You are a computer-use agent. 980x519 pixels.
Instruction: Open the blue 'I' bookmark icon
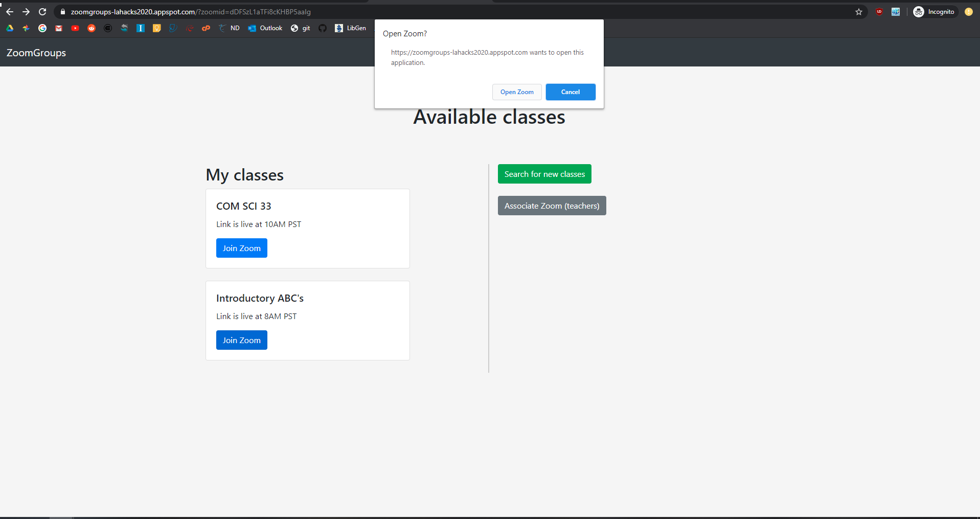pyautogui.click(x=141, y=28)
